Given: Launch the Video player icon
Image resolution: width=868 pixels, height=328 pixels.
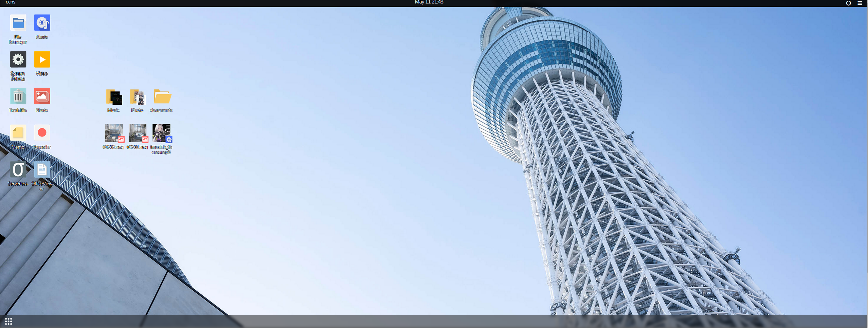Looking at the screenshot, I should [42, 60].
